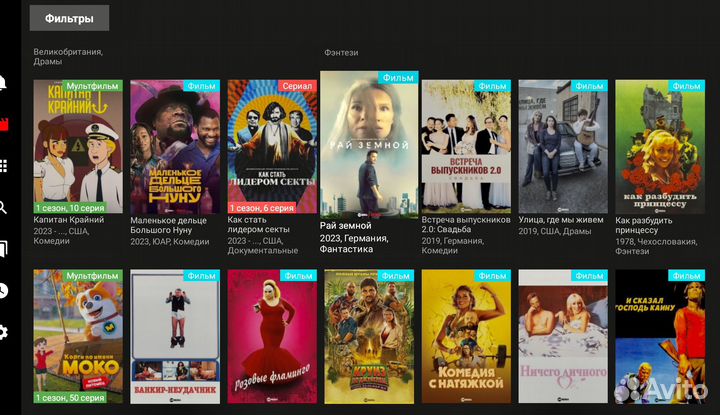Click the Розовые фламинго poster
Viewport: 720px width, 415px height.
(x=272, y=336)
